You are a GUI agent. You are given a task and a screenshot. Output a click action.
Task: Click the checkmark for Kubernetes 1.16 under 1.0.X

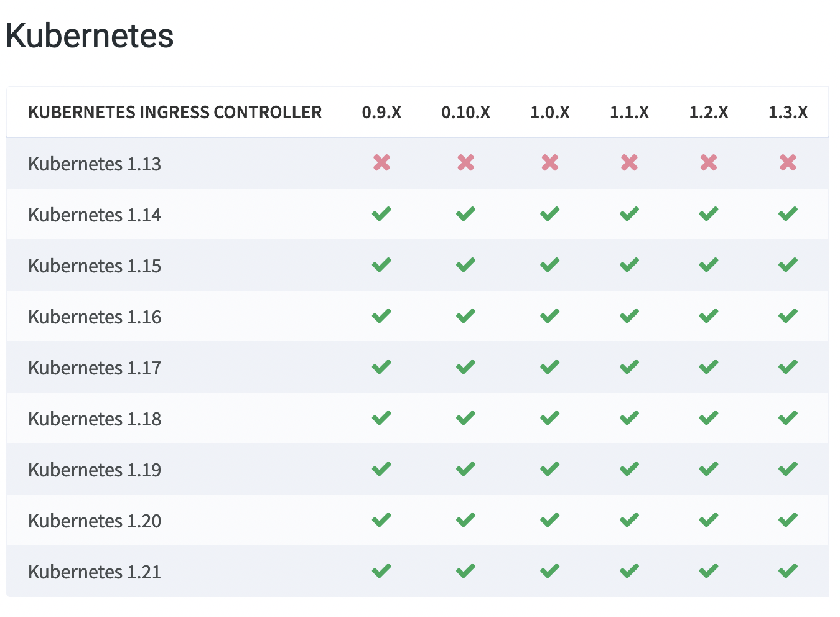(x=549, y=316)
